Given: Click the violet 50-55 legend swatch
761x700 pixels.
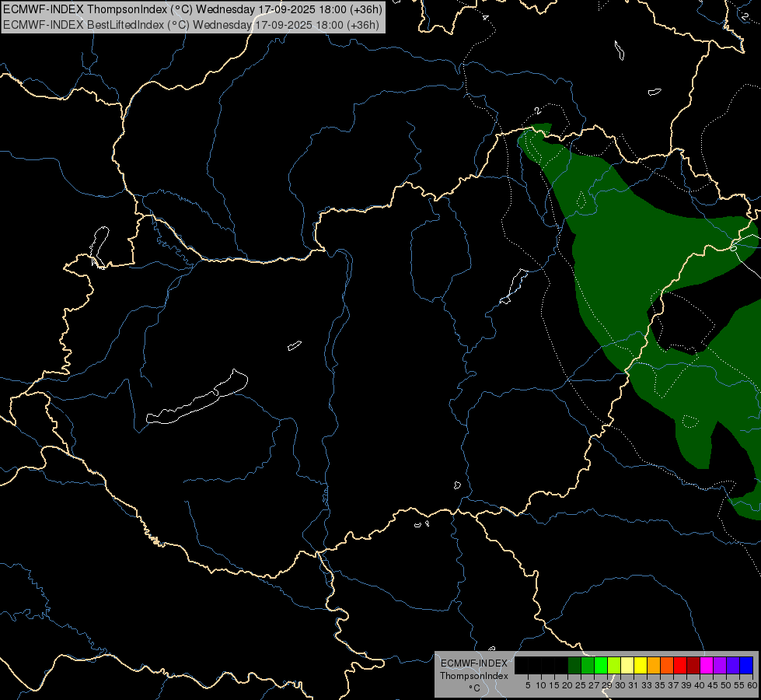Looking at the screenshot, I should (x=733, y=665).
